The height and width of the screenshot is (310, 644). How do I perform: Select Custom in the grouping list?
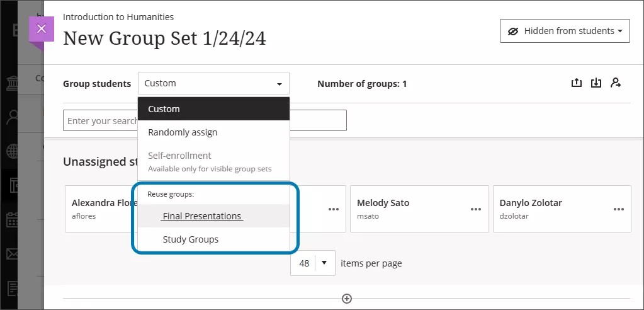tap(213, 109)
